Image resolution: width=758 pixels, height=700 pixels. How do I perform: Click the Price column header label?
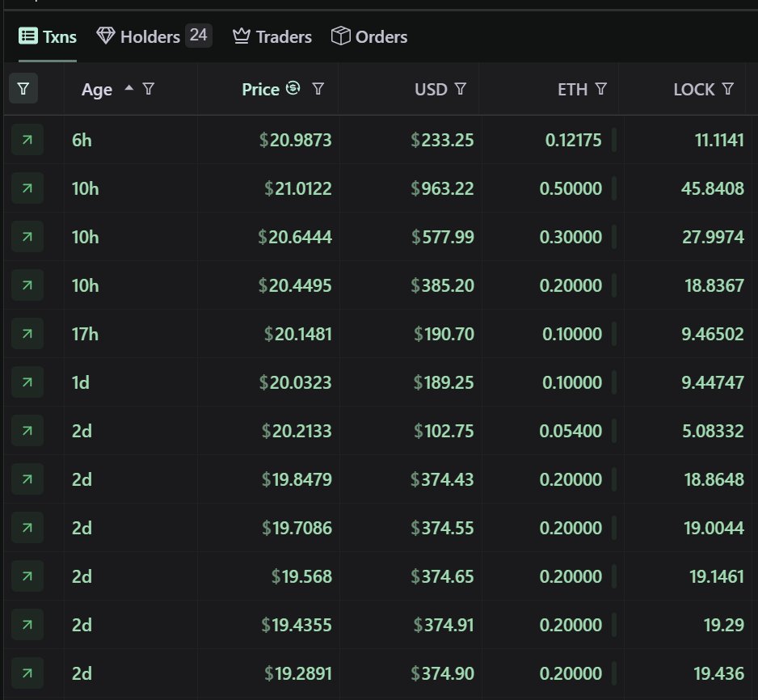(x=260, y=90)
